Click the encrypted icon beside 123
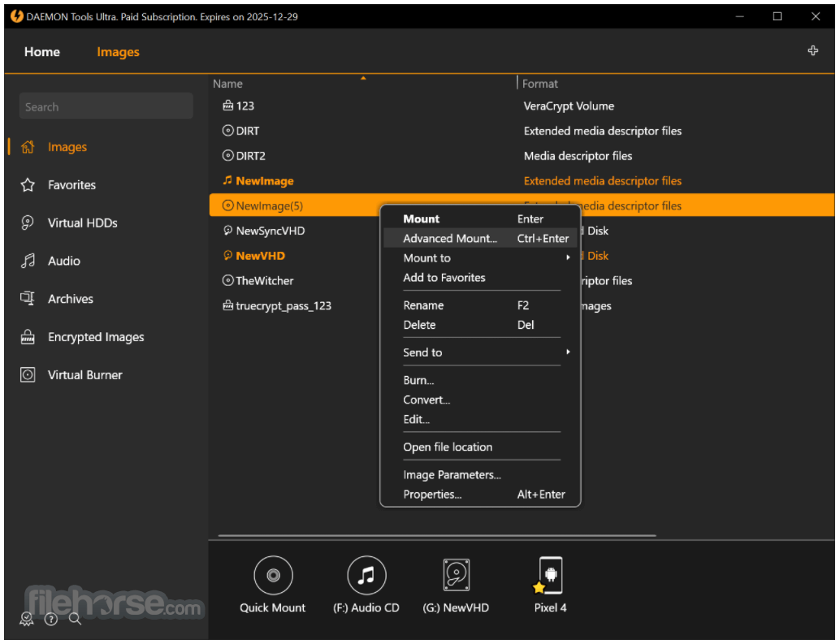Image resolution: width=840 pixels, height=644 pixels. coord(227,106)
